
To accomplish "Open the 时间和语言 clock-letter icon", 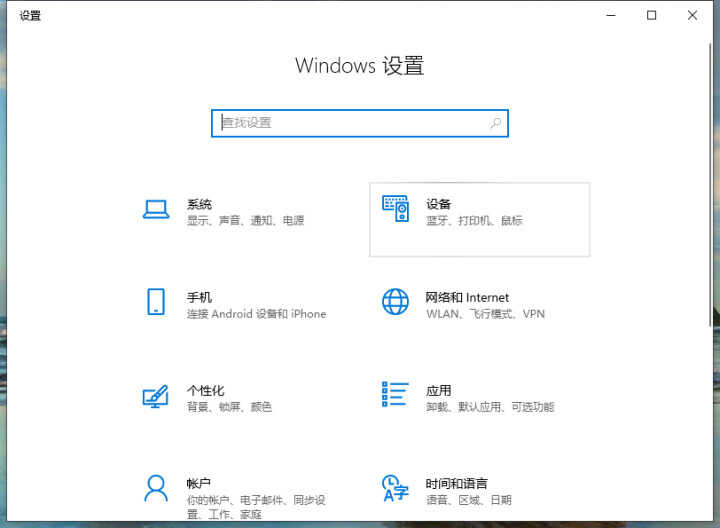I will (x=395, y=489).
